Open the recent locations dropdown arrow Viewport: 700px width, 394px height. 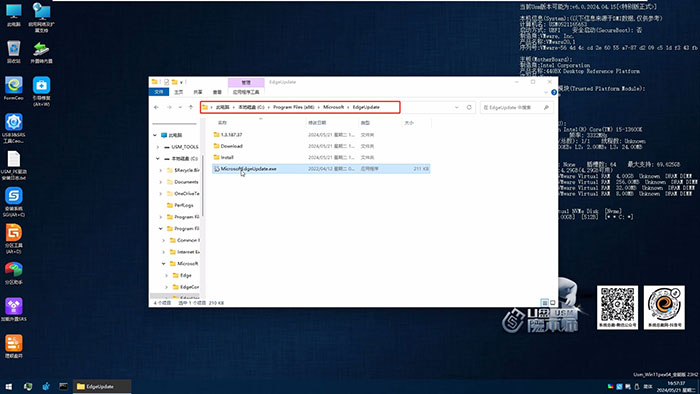[x=180, y=107]
